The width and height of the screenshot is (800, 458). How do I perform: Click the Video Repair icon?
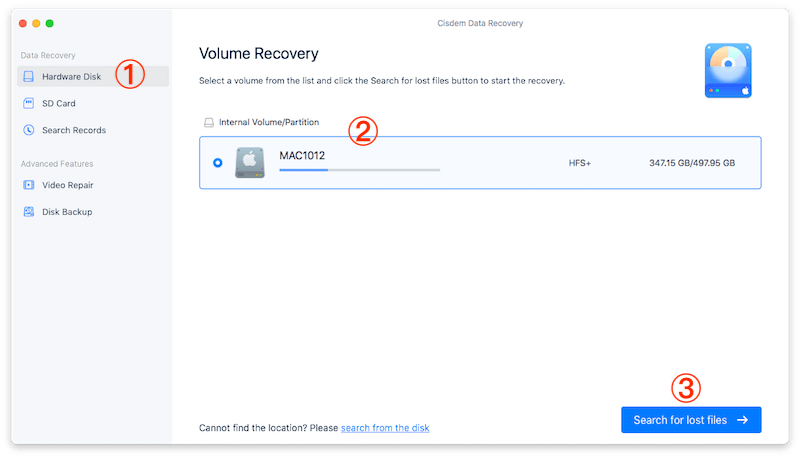(x=29, y=185)
